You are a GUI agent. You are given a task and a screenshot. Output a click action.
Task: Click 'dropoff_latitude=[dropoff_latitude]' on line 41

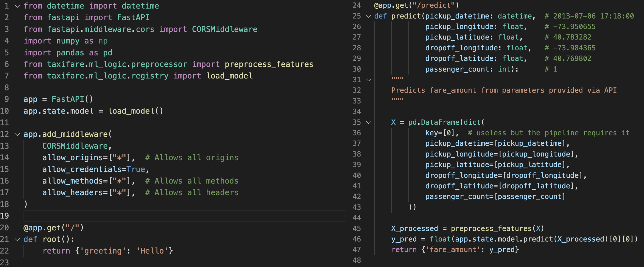(499, 186)
